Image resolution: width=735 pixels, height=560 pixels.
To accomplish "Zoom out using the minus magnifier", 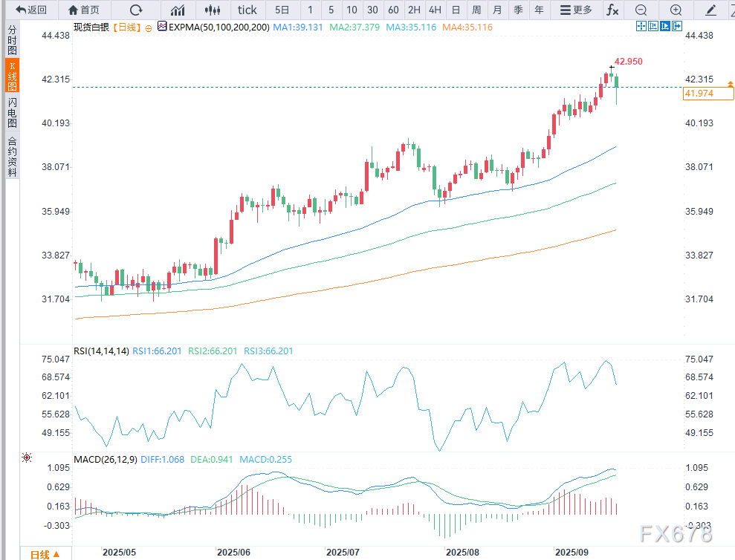I will pyautogui.click(x=641, y=10).
